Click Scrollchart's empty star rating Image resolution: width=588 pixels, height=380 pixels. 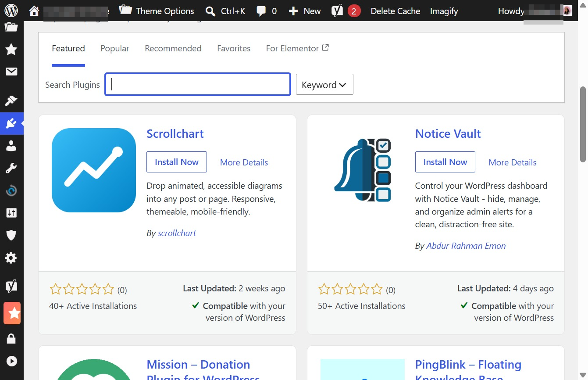click(x=82, y=289)
